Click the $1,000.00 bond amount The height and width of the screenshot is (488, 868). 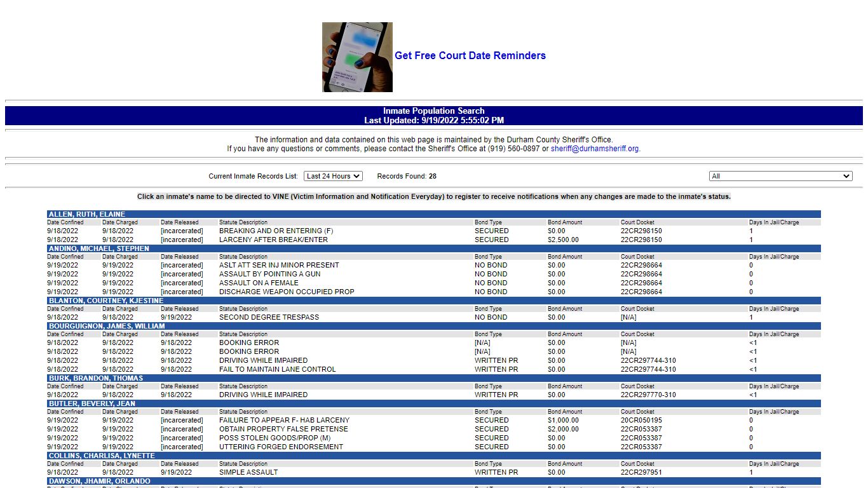point(563,420)
